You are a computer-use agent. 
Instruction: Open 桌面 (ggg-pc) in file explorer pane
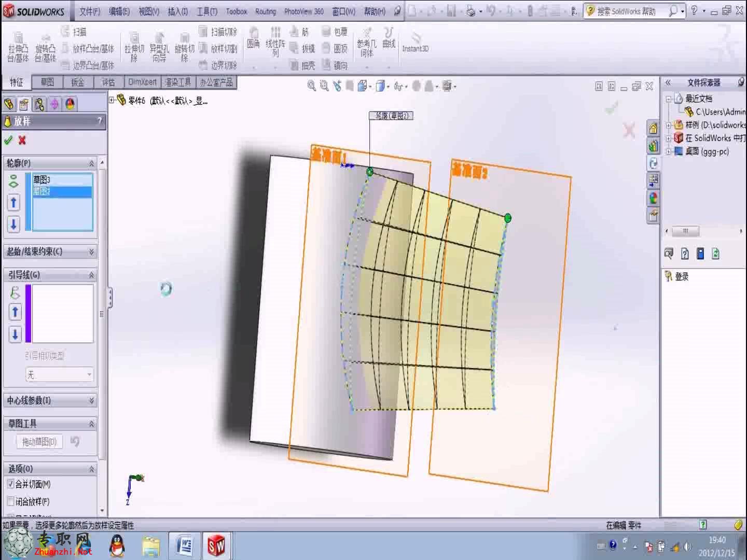[x=707, y=151]
